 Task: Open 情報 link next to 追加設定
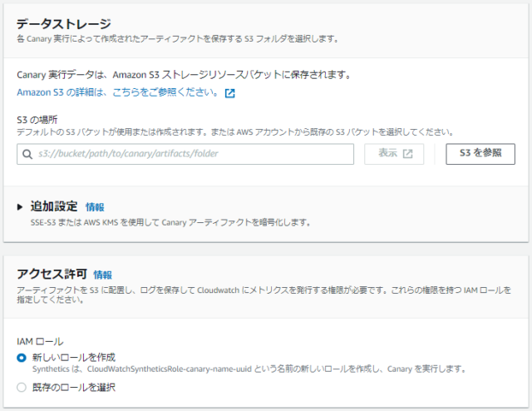[95, 207]
